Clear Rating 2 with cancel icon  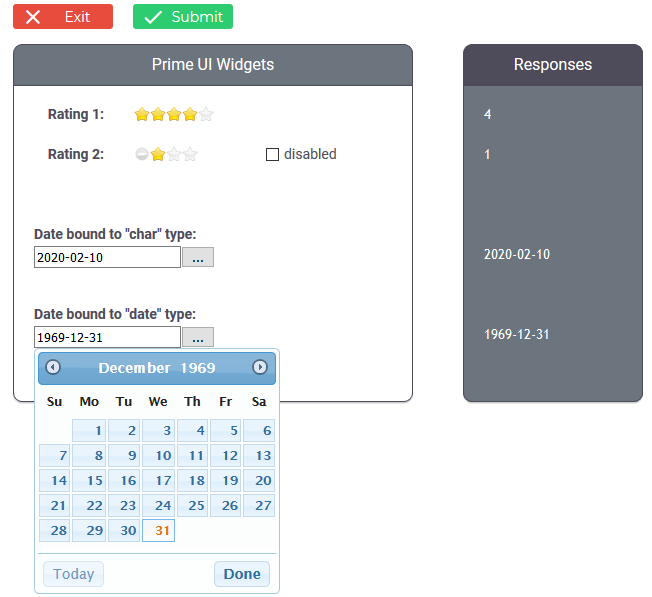click(142, 154)
